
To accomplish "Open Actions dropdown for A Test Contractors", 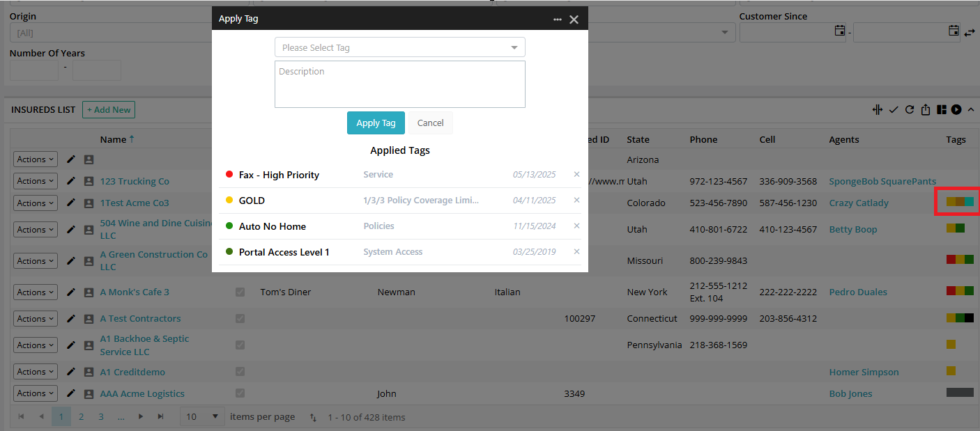I will click(36, 318).
